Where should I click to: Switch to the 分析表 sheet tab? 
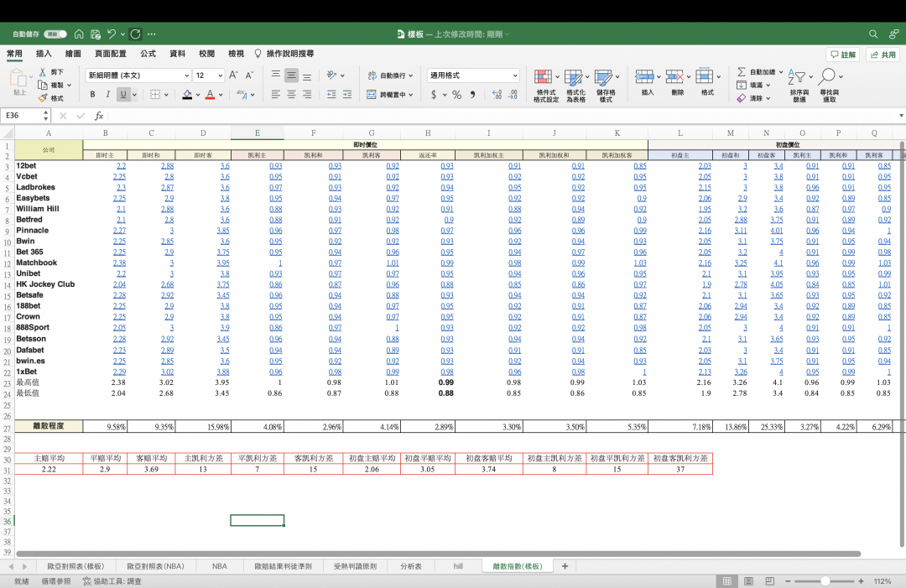point(411,566)
